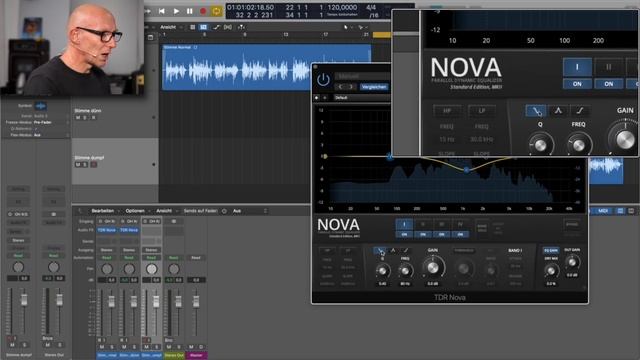Click the Go to Beginning transport button
Image resolution: width=640 pixels, height=360 pixels.
pyautogui.click(x=162, y=11)
